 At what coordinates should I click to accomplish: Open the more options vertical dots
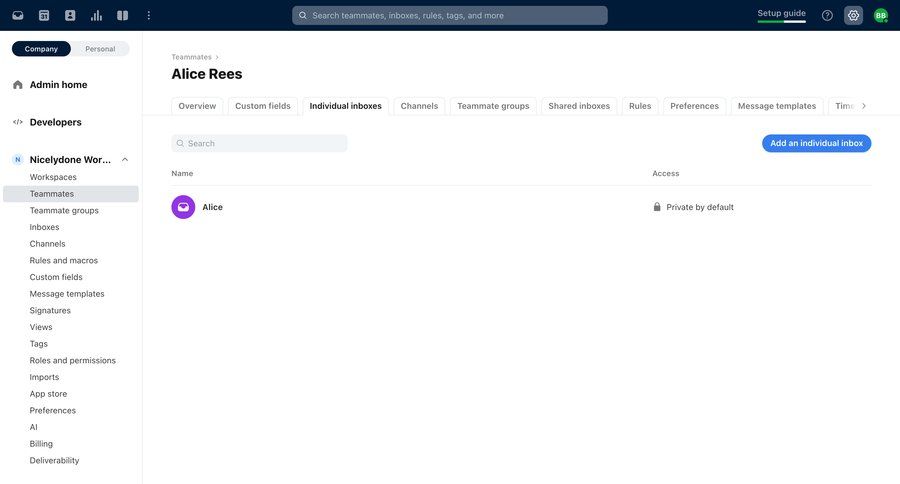(x=149, y=16)
